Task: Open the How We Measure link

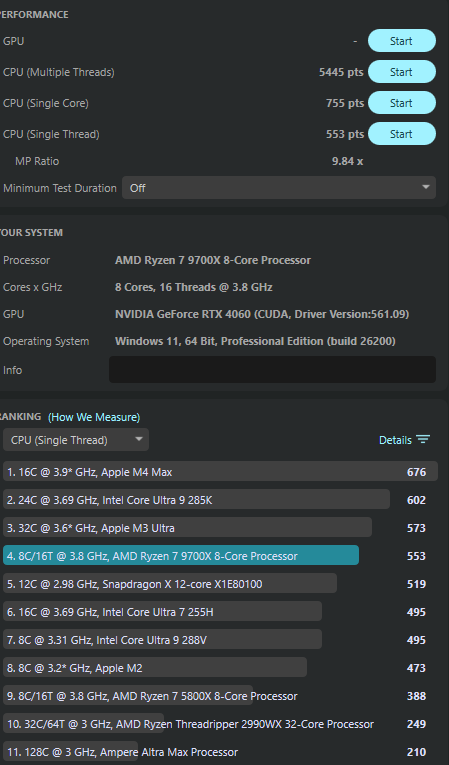Action: click(x=94, y=417)
